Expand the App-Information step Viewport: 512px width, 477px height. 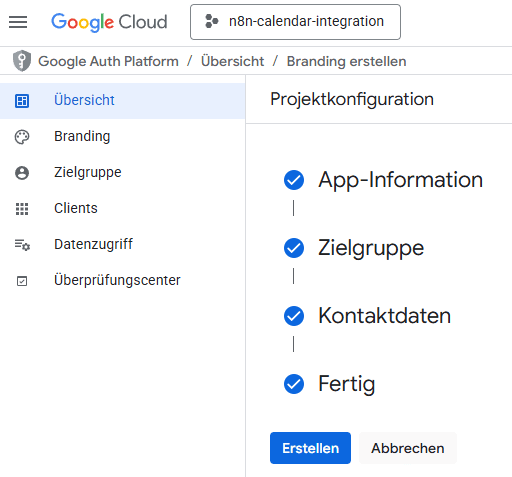point(400,180)
